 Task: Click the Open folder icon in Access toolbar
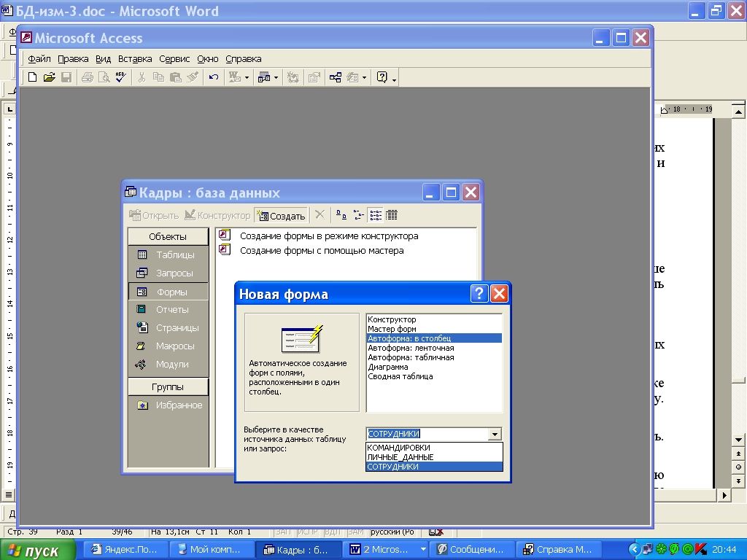coord(49,77)
